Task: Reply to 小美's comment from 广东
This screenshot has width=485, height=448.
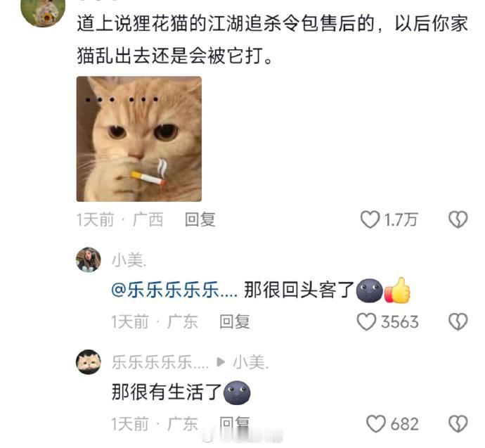Action: click(235, 322)
